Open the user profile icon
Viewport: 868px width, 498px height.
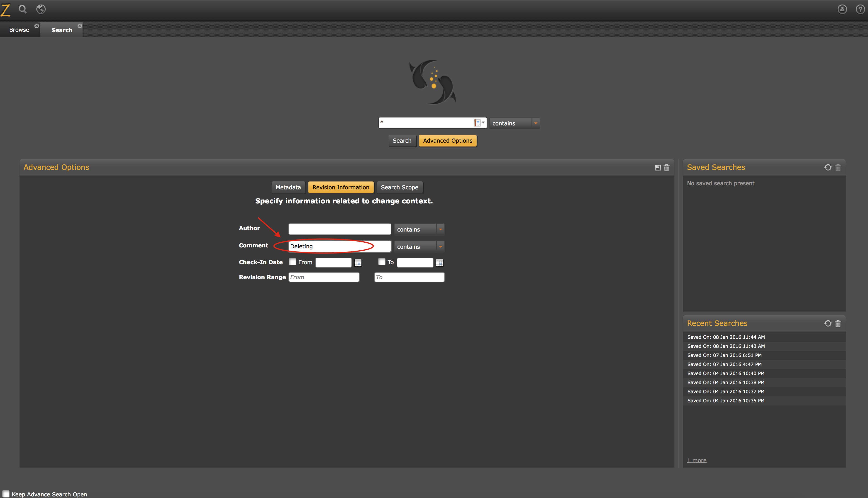pyautogui.click(x=842, y=9)
